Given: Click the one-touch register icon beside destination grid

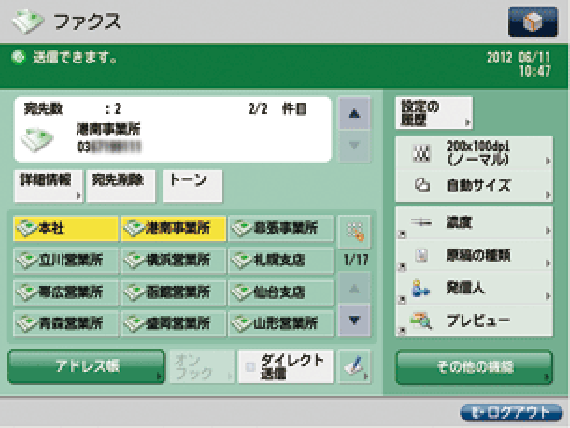Looking at the screenshot, I should click(x=354, y=232).
